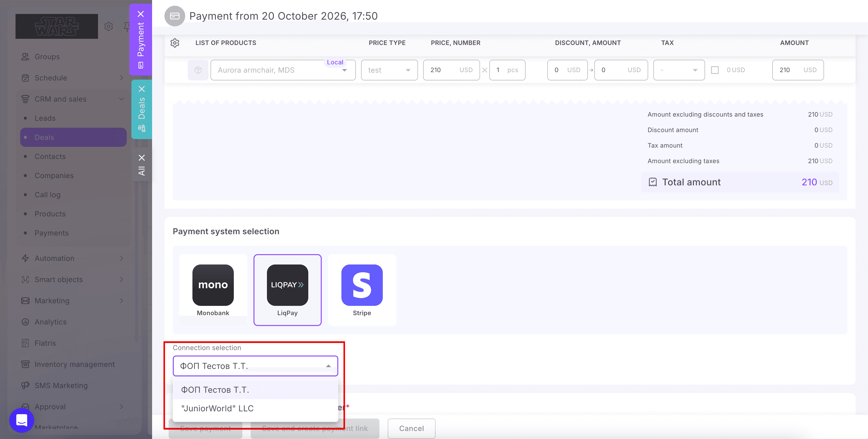This screenshot has width=868, height=439.
Task: Open the tax selection dropdown
Action: 679,70
